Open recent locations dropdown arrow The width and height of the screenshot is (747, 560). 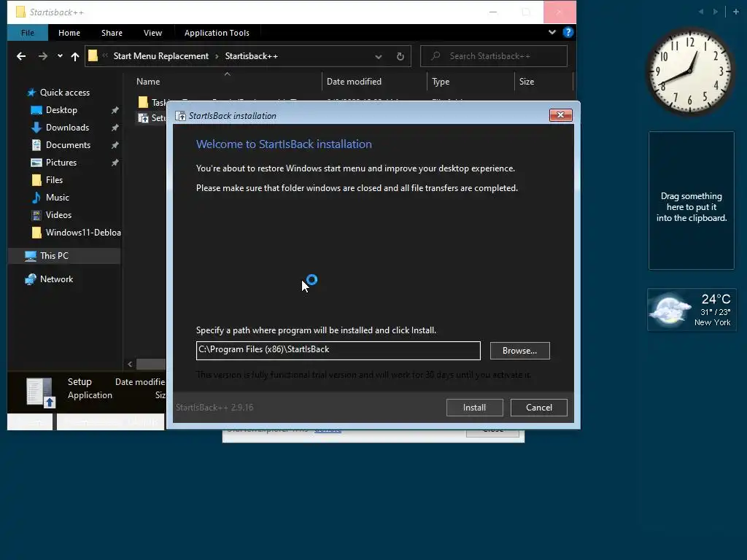[60, 56]
